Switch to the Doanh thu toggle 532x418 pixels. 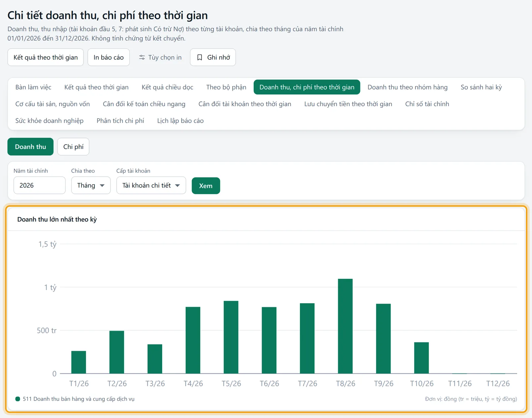[x=31, y=147]
